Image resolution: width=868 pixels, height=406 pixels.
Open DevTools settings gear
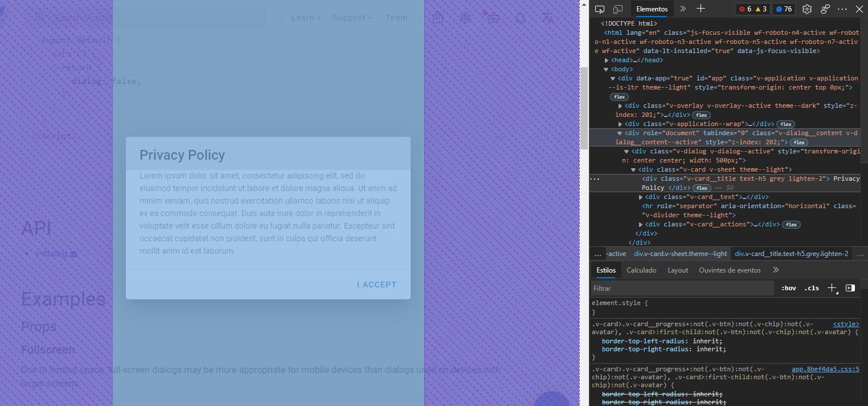coord(807,9)
